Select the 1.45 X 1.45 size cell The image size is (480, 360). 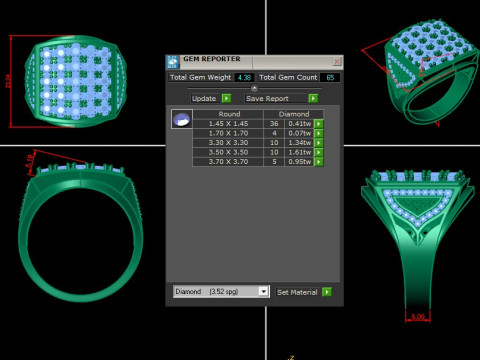click(x=228, y=124)
